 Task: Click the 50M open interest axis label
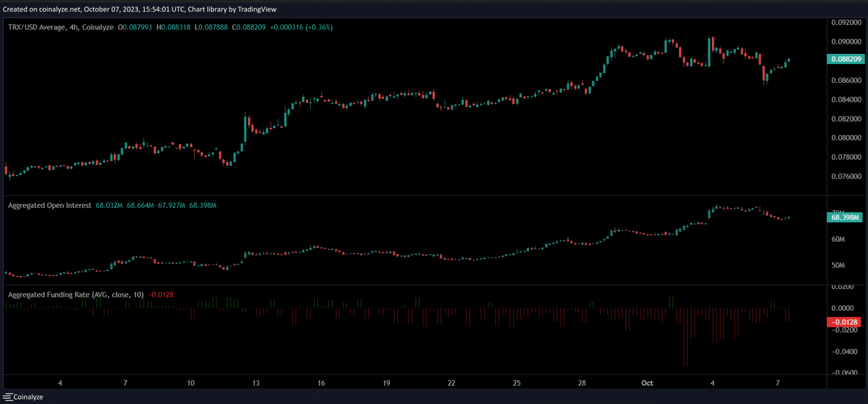tap(838, 265)
